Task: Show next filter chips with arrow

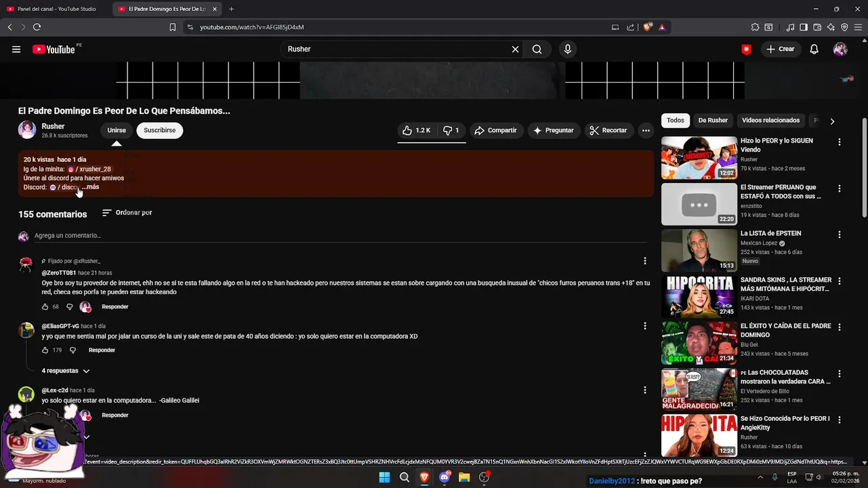Action: [832, 121]
